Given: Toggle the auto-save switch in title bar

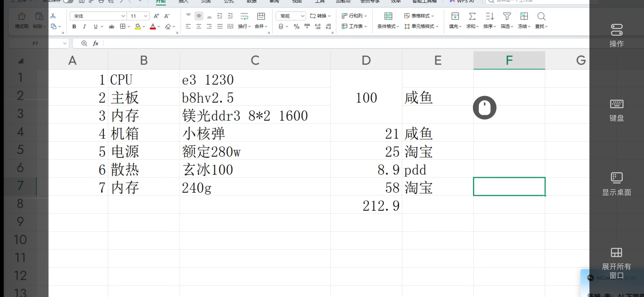Looking at the screenshot, I should click(x=68, y=1).
